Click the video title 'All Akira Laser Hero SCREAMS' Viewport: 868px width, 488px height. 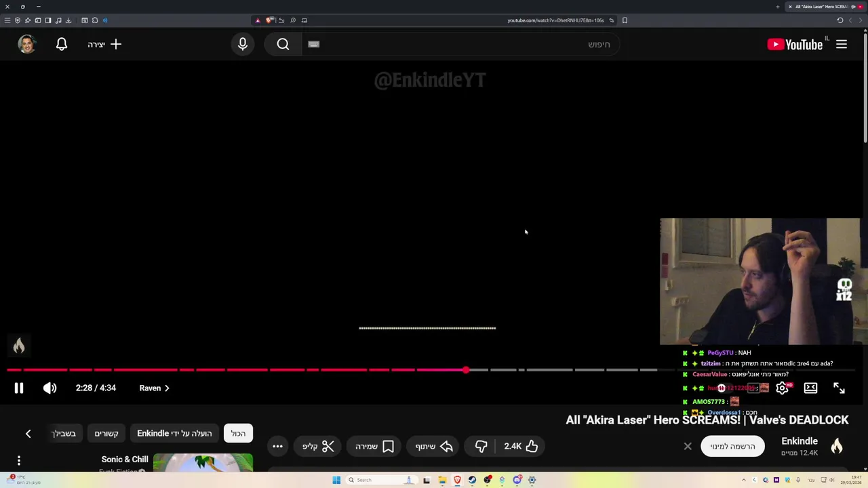pyautogui.click(x=707, y=420)
